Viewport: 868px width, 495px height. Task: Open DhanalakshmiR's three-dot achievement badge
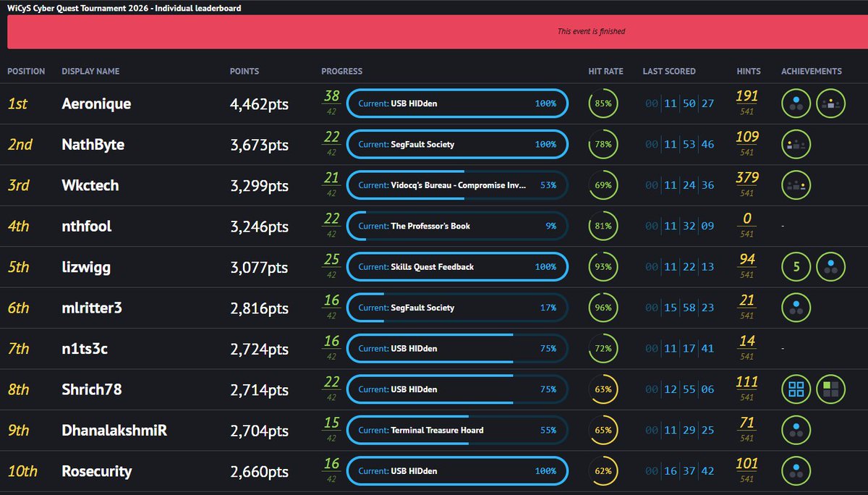tap(796, 430)
